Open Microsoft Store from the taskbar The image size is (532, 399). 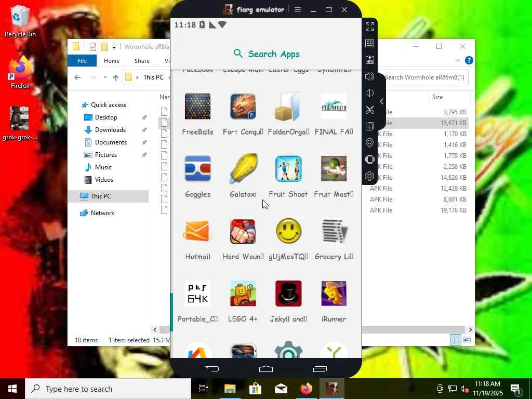[255, 389]
